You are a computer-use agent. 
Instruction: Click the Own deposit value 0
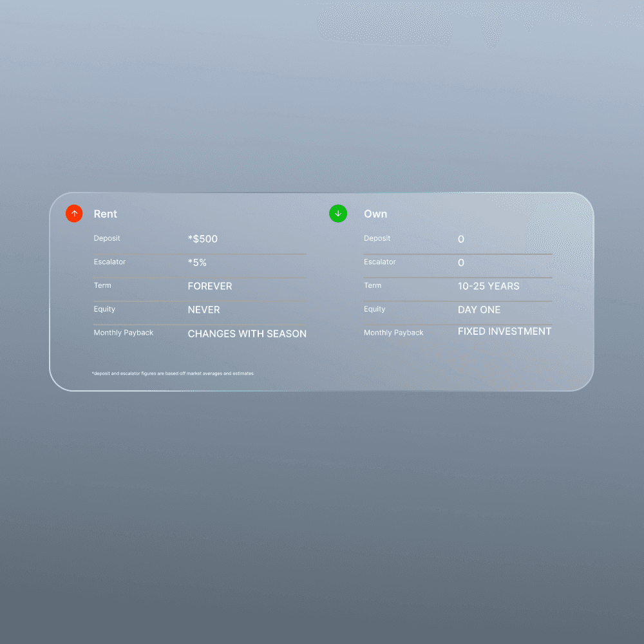click(461, 239)
